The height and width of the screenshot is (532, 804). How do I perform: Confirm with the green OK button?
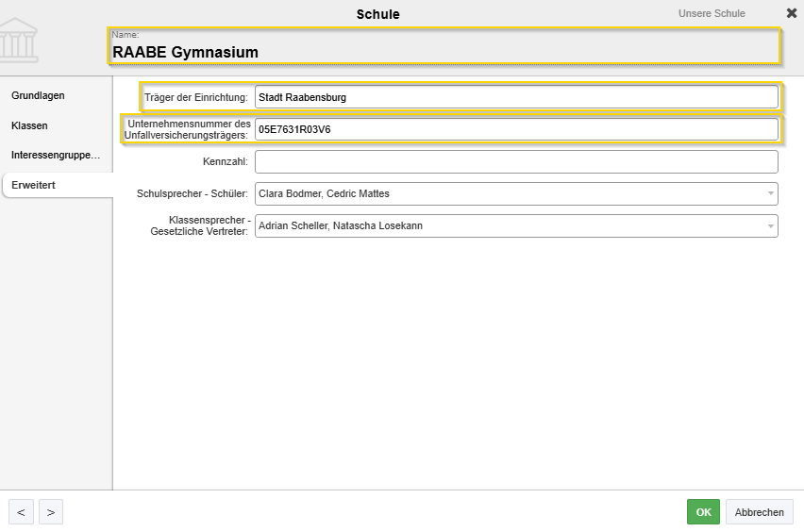[x=704, y=512]
